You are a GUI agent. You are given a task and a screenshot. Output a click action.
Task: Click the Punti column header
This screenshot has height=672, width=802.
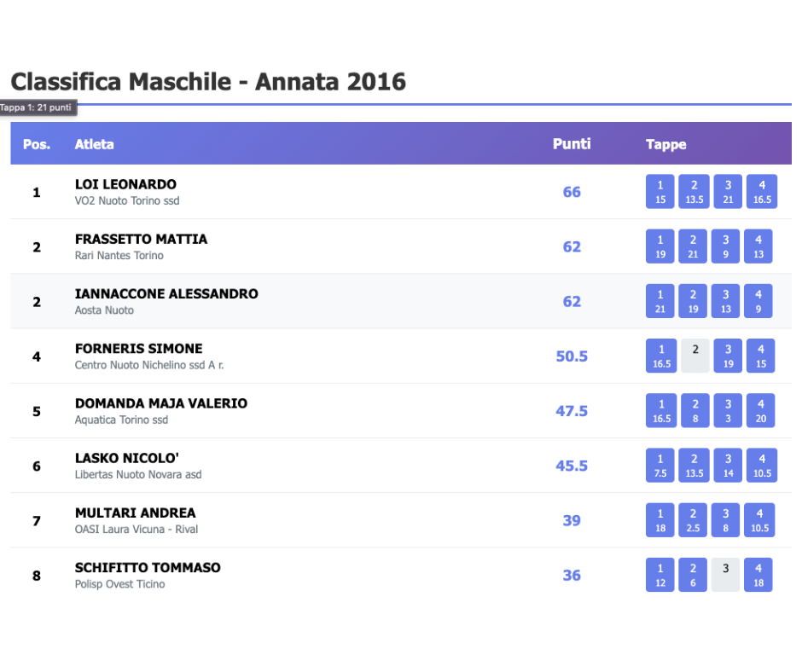click(x=572, y=144)
